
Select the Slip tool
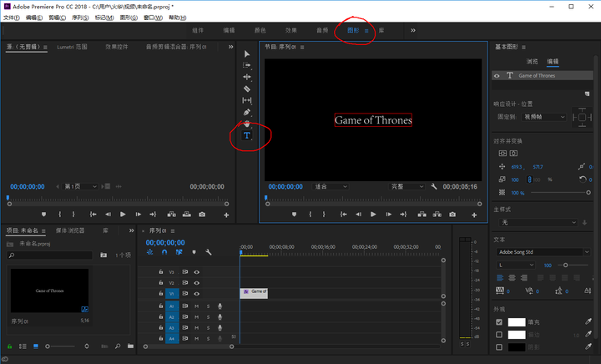point(247,100)
